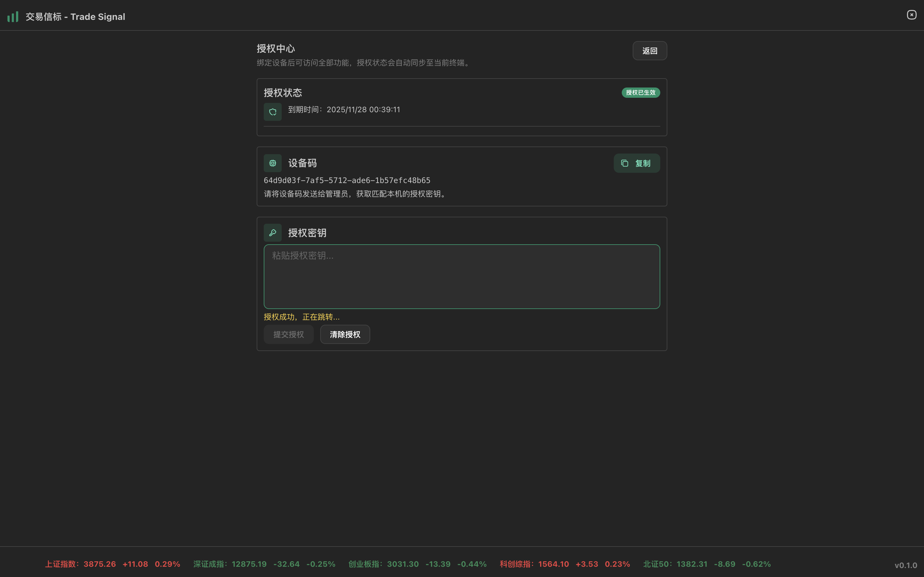Click the bar chart logo icon in header
The width and height of the screenshot is (924, 577).
coord(13,16)
